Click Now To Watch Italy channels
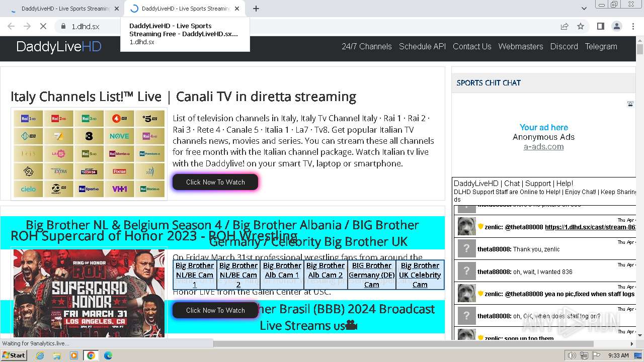Image resolution: width=644 pixels, height=362 pixels. [215, 182]
